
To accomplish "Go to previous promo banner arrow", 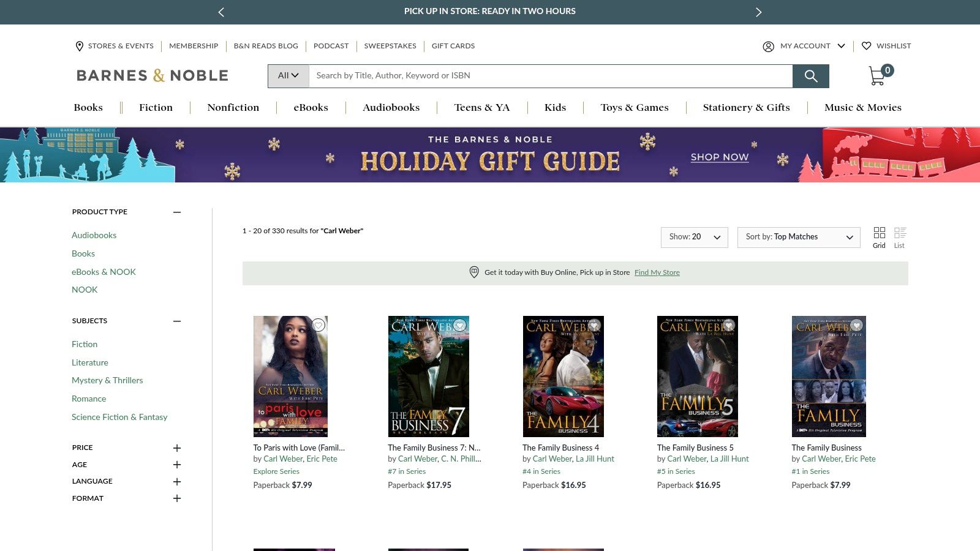I will (221, 12).
